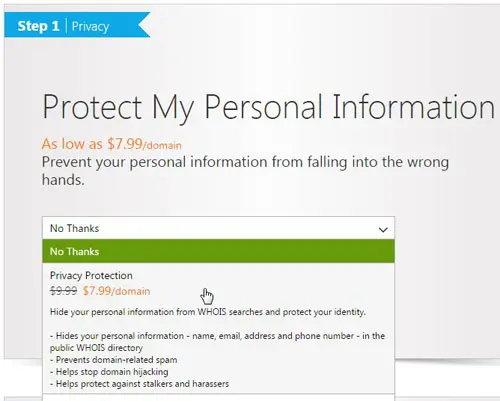Viewport: 500px width, 401px height.
Task: Click the divider at the dropdown list bottom
Action: point(218,394)
